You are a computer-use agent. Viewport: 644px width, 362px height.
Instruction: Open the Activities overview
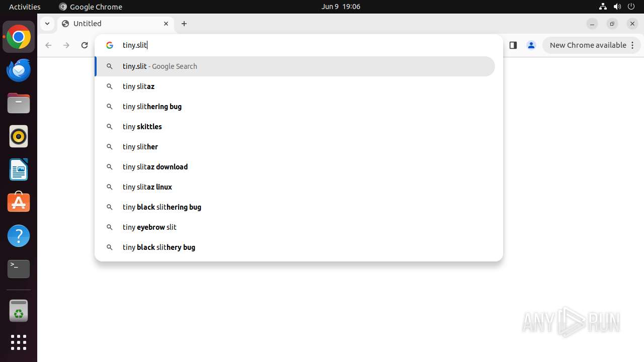tap(25, 7)
